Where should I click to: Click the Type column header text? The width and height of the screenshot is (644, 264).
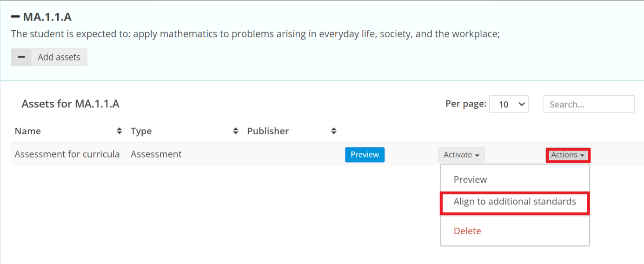click(x=141, y=131)
